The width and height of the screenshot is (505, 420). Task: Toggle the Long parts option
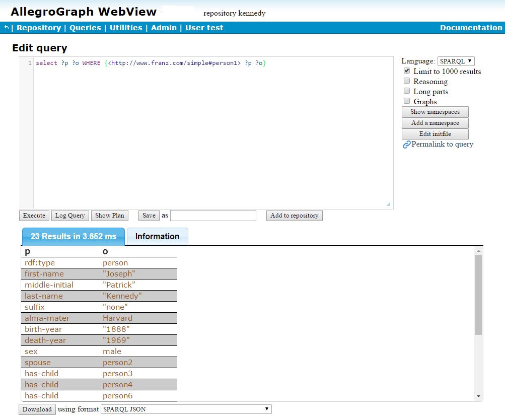click(x=407, y=91)
